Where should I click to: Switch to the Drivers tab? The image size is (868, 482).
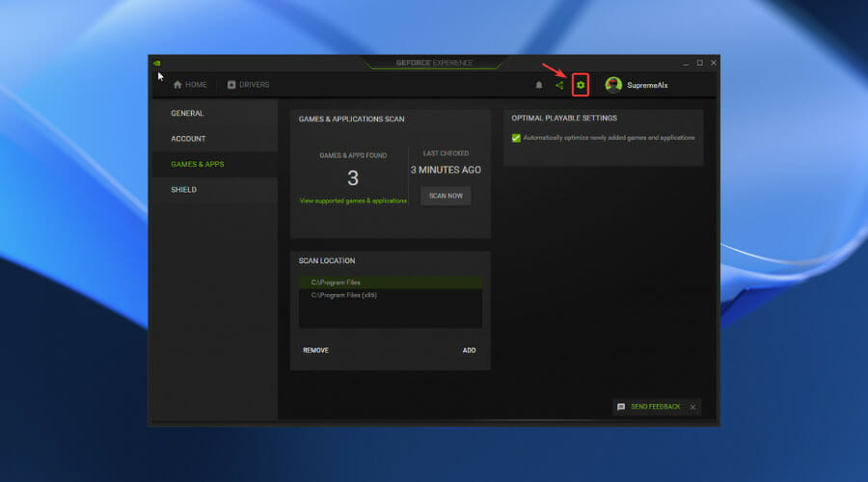[248, 85]
